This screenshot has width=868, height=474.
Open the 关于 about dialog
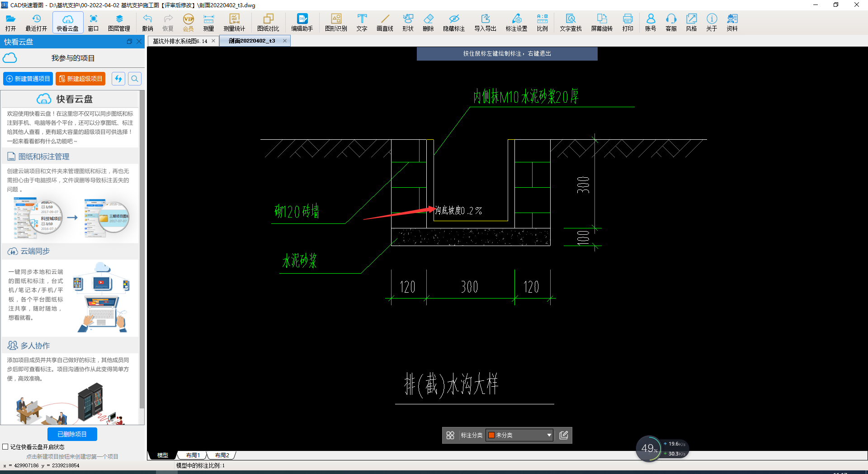click(712, 22)
